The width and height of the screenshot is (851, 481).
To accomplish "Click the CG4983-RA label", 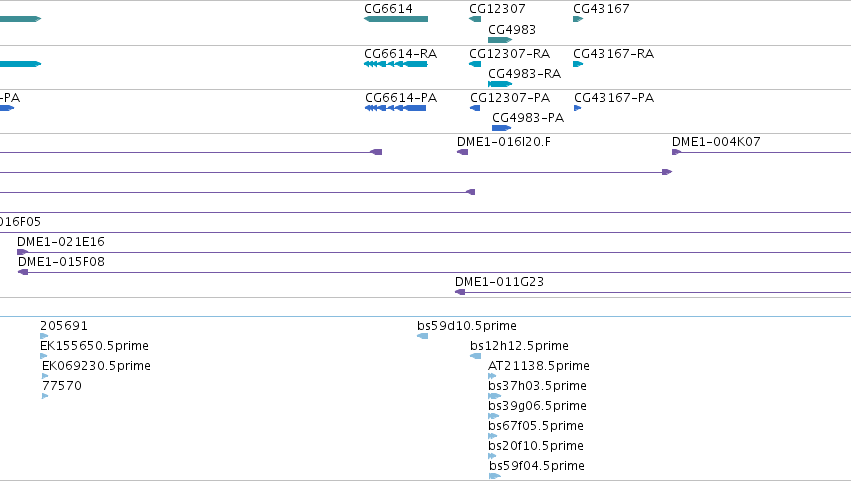I will 524,73.
